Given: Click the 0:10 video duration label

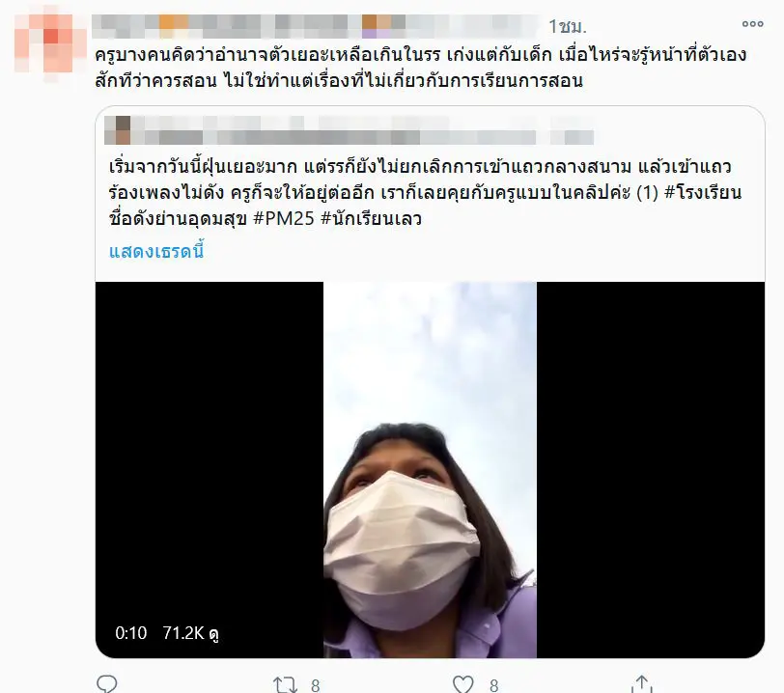Looking at the screenshot, I should [x=131, y=633].
